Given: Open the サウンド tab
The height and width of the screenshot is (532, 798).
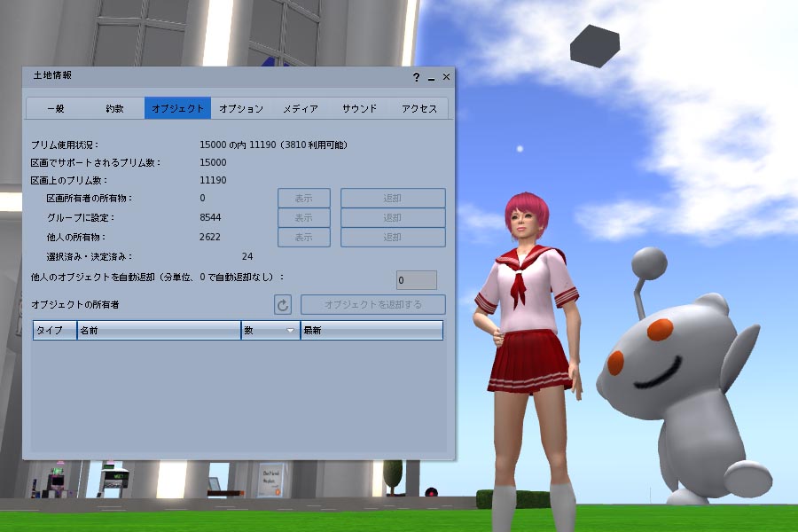Looking at the screenshot, I should tap(359, 108).
